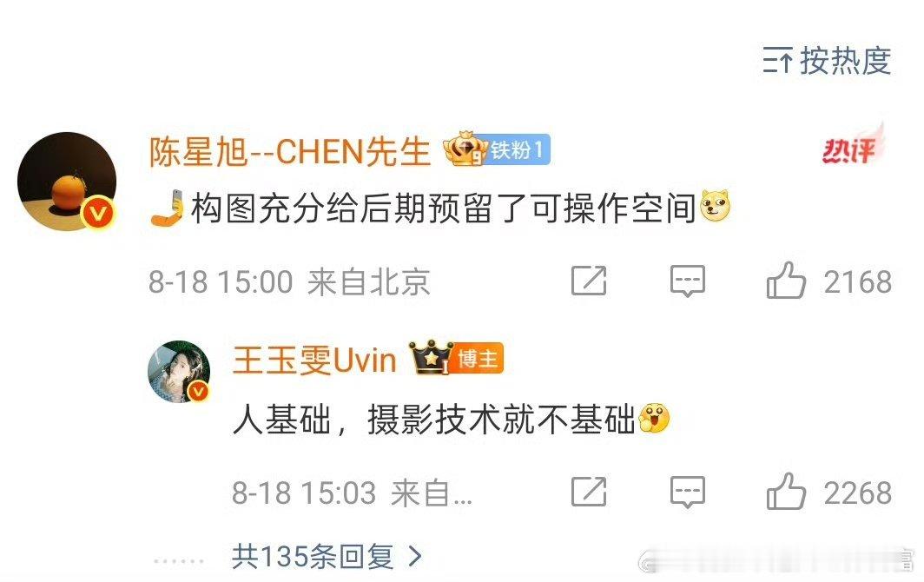This screenshot has width=924, height=582.
Task: Share 陈星旭's comment via forward icon
Action: (589, 281)
